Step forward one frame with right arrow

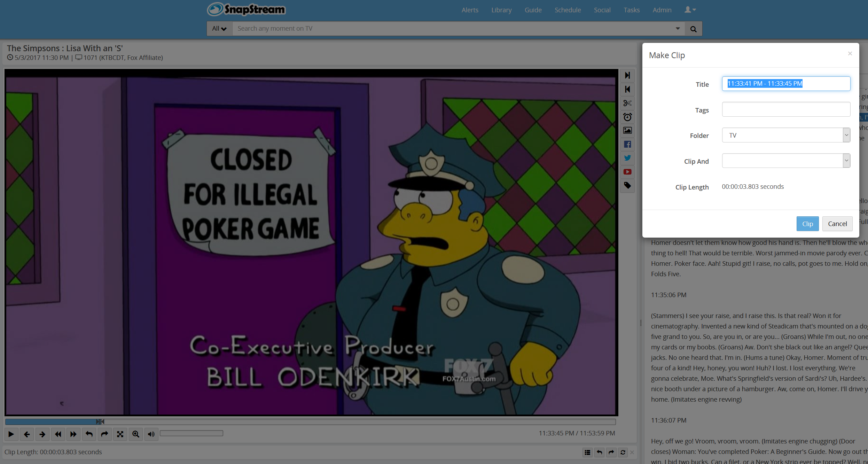[x=42, y=434]
